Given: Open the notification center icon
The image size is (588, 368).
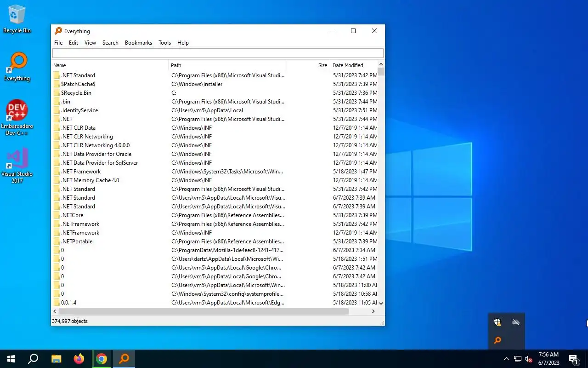Looking at the screenshot, I should click(x=574, y=359).
